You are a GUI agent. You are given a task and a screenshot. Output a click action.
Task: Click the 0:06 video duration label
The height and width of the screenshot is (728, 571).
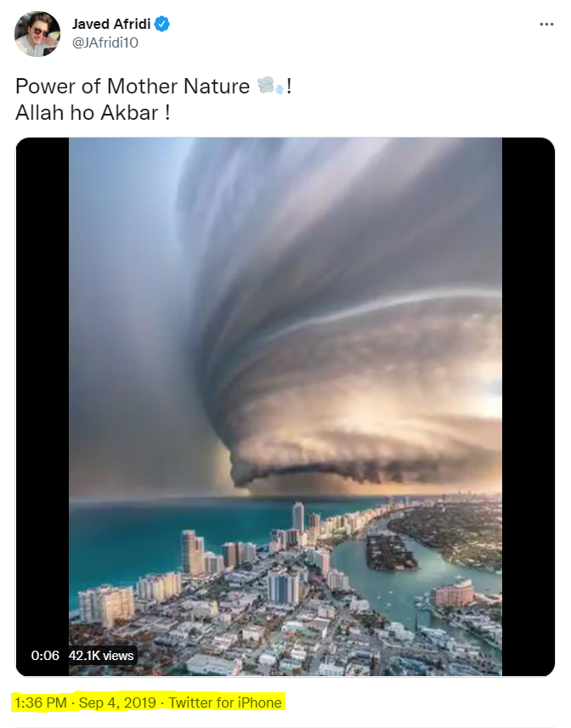(x=45, y=656)
